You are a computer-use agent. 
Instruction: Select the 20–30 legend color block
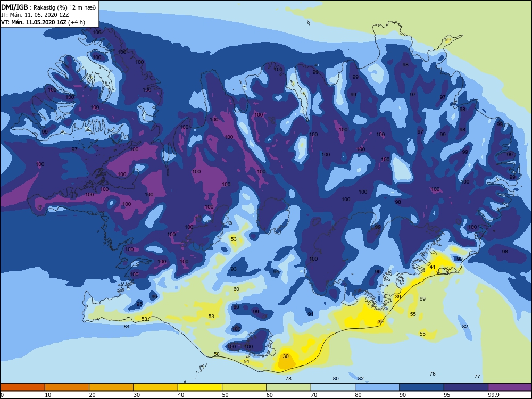[111, 387]
